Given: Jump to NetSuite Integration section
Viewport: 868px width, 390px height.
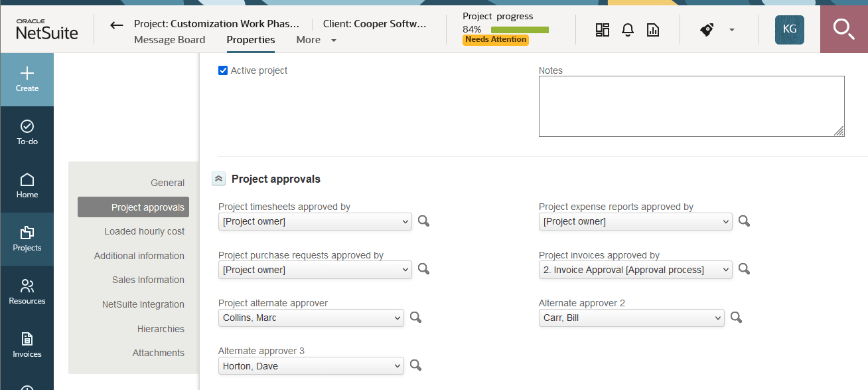Looking at the screenshot, I should pos(143,304).
